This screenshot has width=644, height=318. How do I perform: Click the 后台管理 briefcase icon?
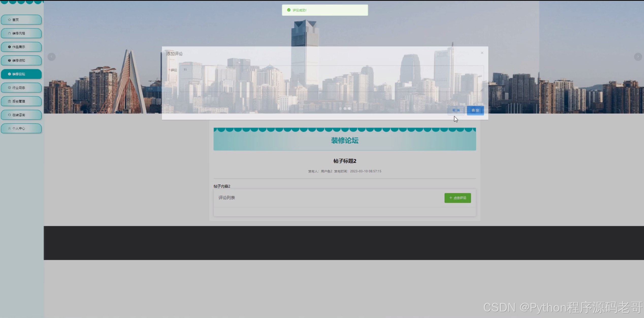(x=9, y=101)
